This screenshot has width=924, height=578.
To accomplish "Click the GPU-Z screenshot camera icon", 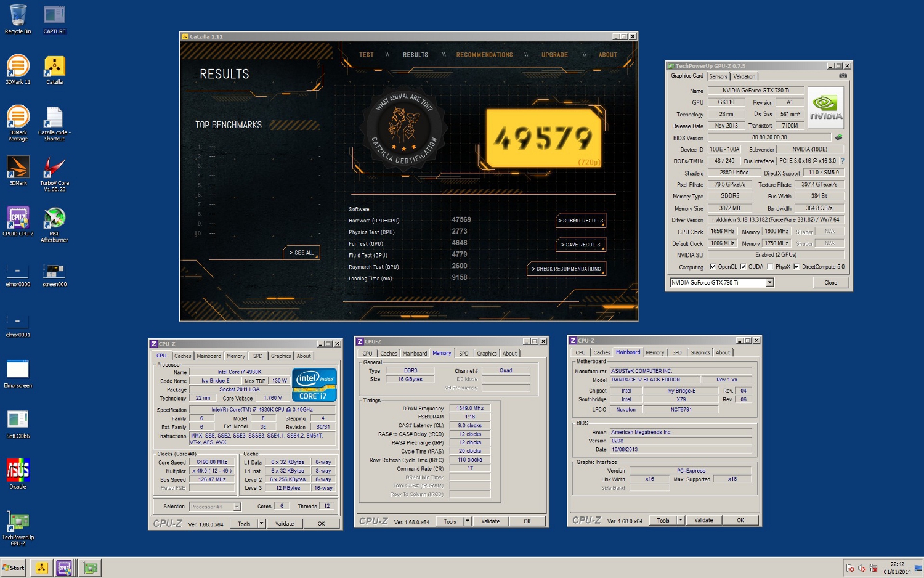I will 843,76.
